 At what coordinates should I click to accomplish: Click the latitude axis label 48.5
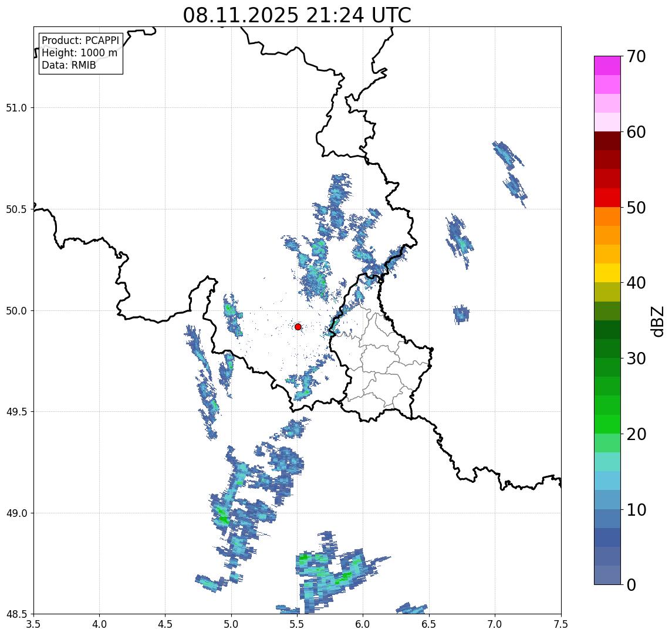coord(16,614)
